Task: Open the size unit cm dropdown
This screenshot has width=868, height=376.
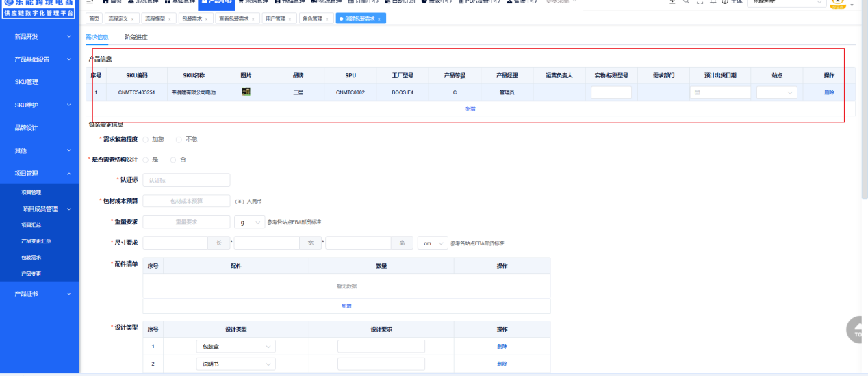Action: [x=433, y=243]
